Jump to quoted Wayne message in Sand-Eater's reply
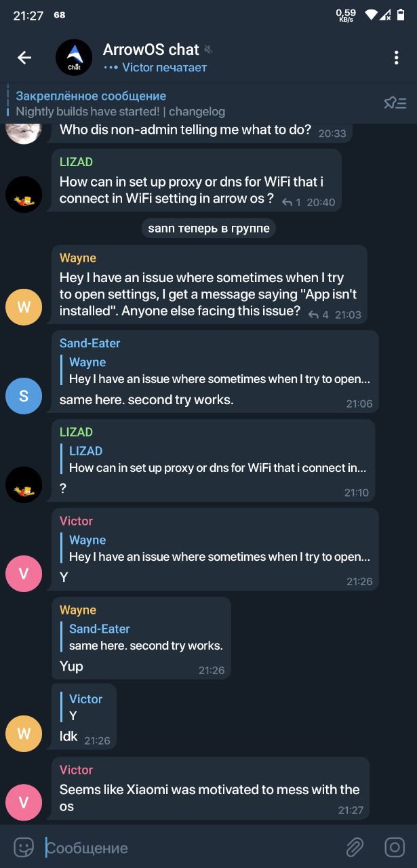Screen dimensions: 417x868 click(219, 371)
